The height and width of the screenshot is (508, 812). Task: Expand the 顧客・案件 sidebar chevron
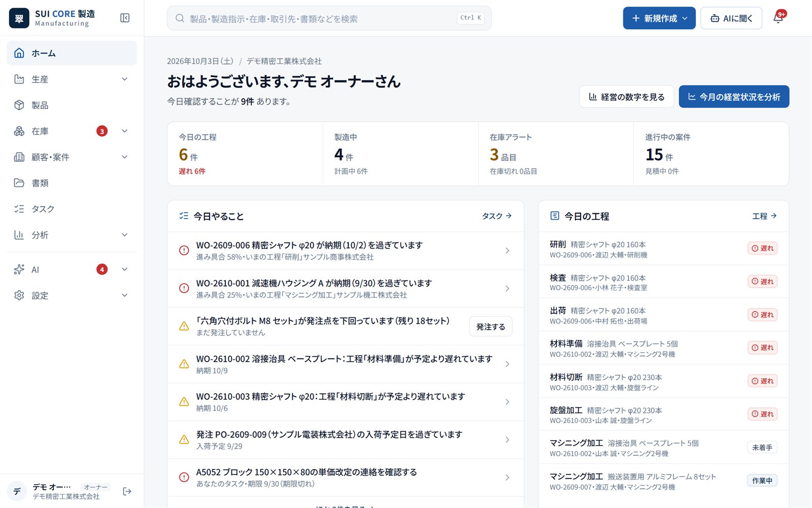[x=125, y=157]
